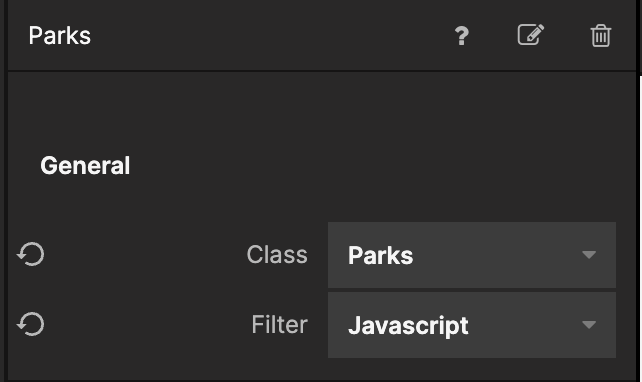This screenshot has width=642, height=382.
Task: Click the header bar beside the Parks title
Action: click(x=270, y=36)
